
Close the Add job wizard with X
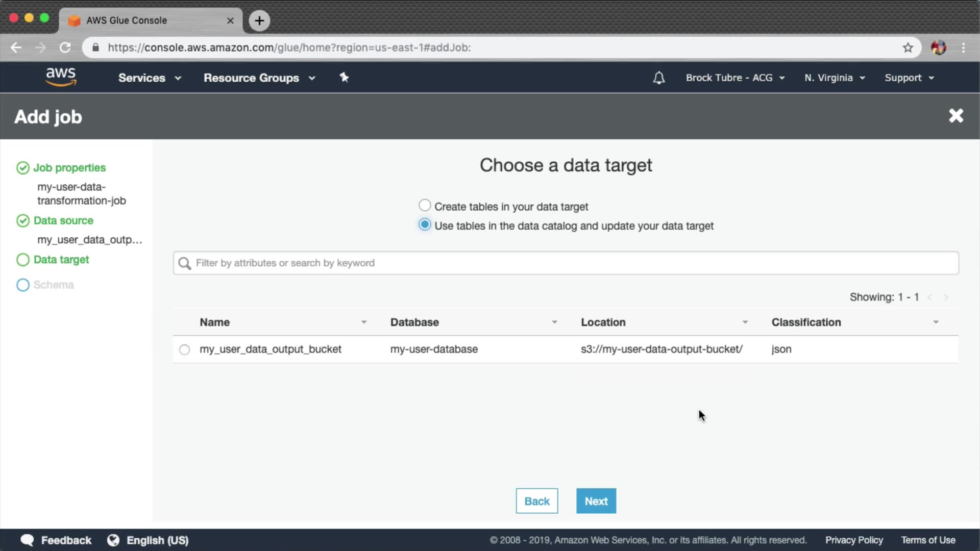(955, 116)
